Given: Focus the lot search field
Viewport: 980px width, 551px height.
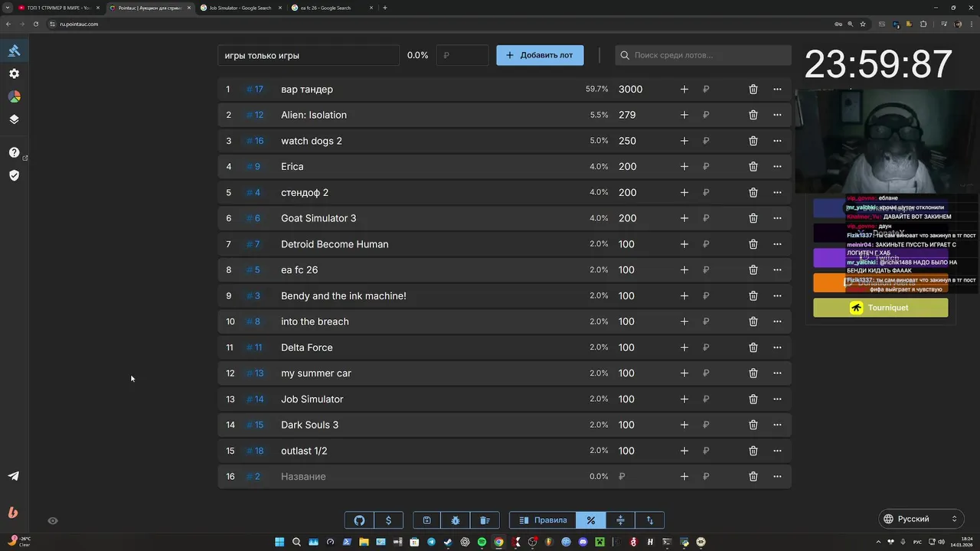Looking at the screenshot, I should coord(703,55).
